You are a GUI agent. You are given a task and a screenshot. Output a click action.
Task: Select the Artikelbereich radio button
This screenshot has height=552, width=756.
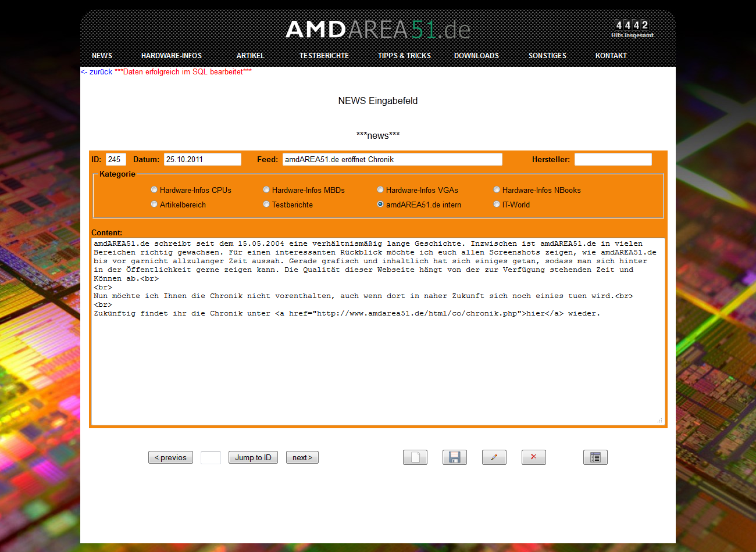pos(154,204)
